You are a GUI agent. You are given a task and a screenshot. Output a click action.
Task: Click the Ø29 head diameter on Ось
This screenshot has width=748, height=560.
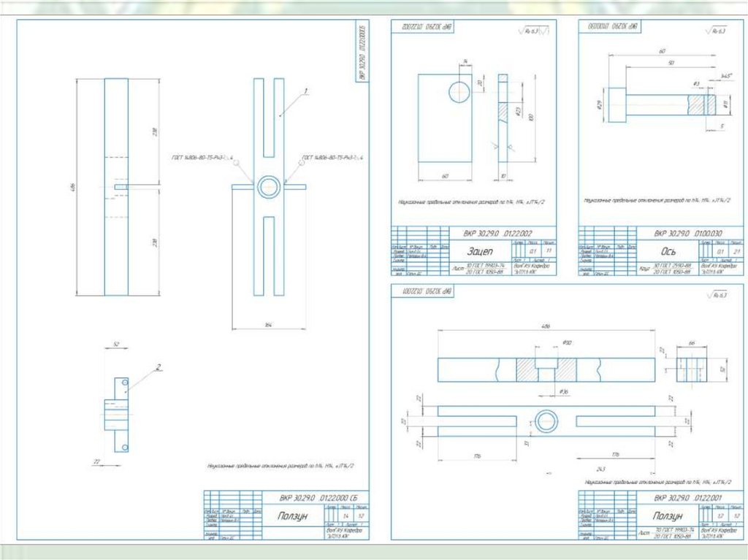[599, 105]
